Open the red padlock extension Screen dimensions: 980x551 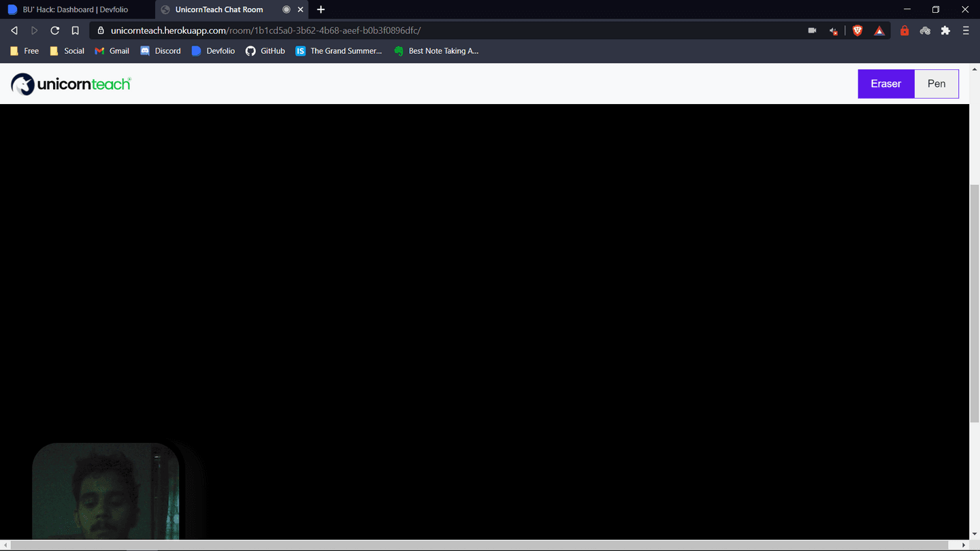click(904, 31)
